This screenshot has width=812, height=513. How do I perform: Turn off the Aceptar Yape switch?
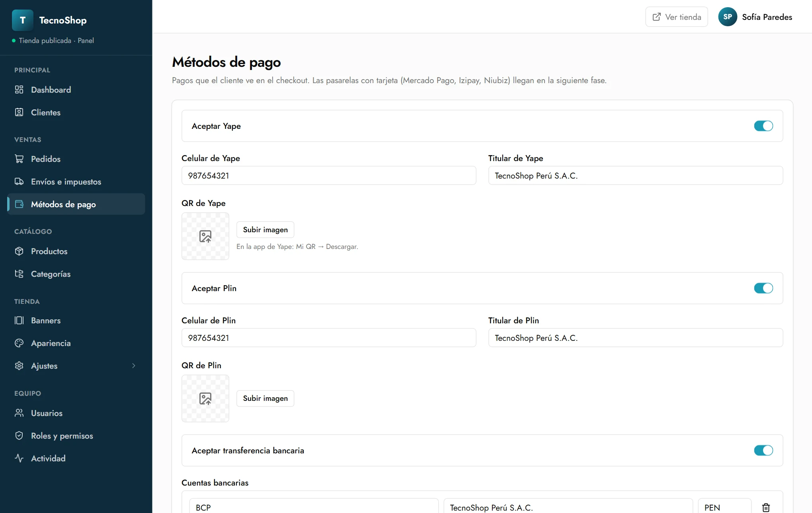point(763,126)
